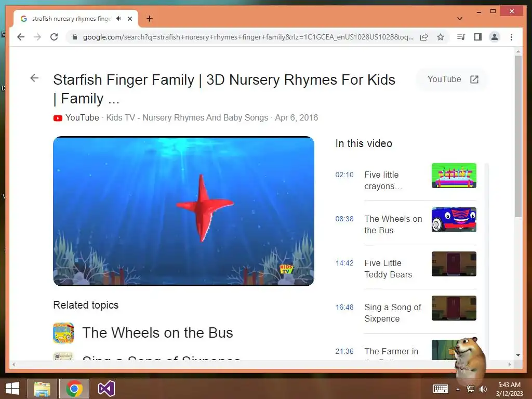
Task: Select Sing a Song of Sixpence thumbnail
Action: click(454, 308)
